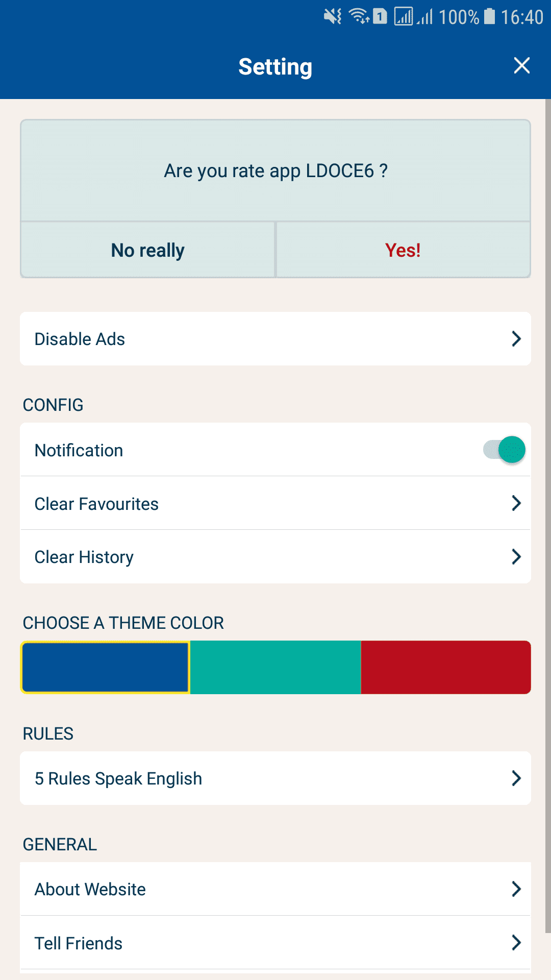Tap the battery icon in status bar
This screenshot has height=980, width=551.
pyautogui.click(x=489, y=17)
